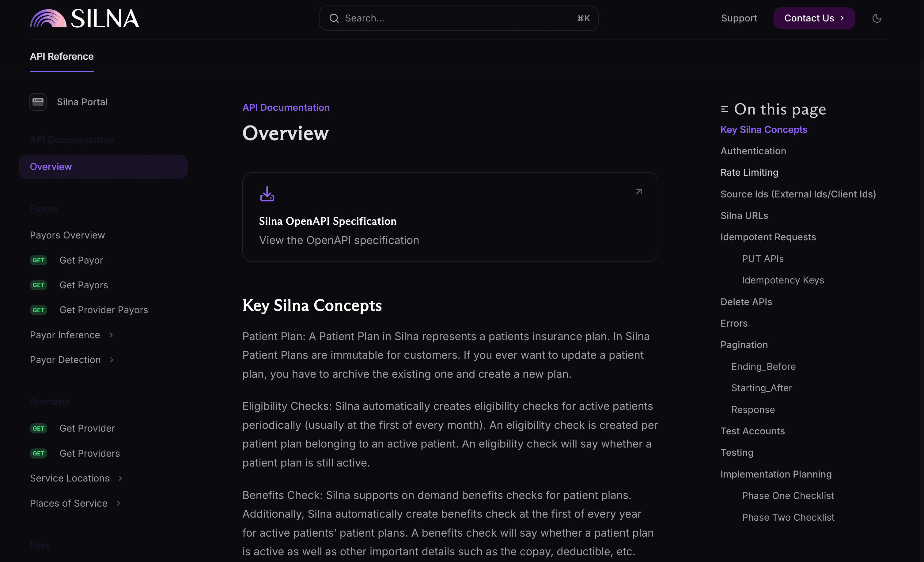Click the Overview page title
This screenshot has height=562, width=924.
click(285, 133)
